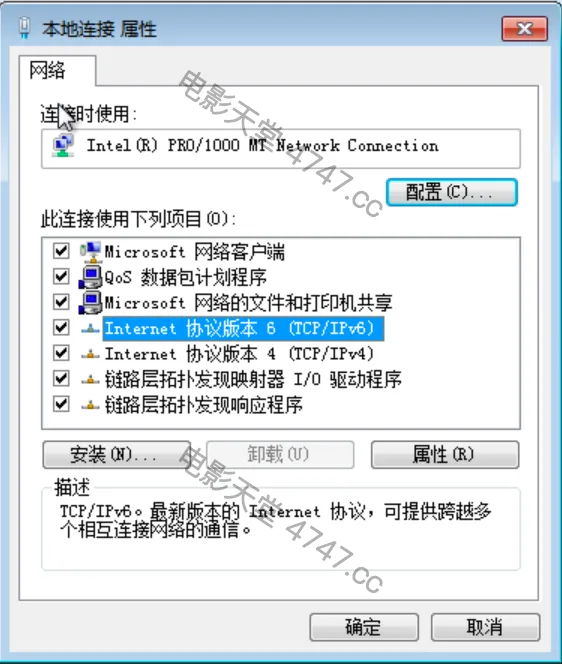Open 属性(R) for selected item

click(445, 454)
